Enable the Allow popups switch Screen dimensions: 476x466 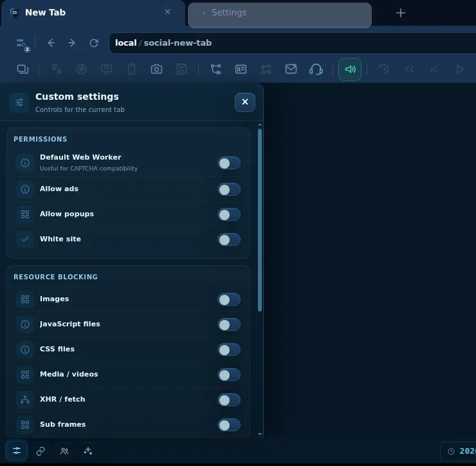click(229, 215)
